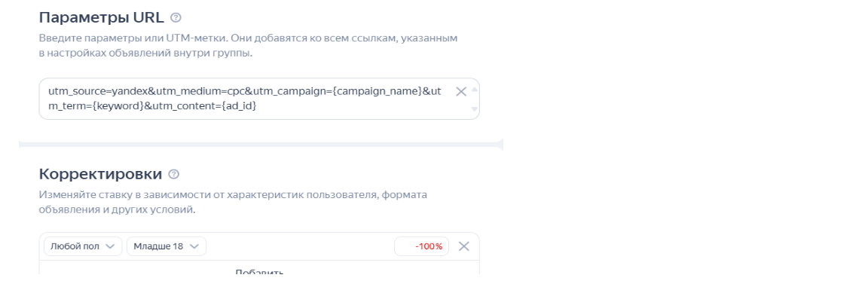Open help tooltip beside Параметры URL heading
Screen dimensions: 868x287
(176, 17)
